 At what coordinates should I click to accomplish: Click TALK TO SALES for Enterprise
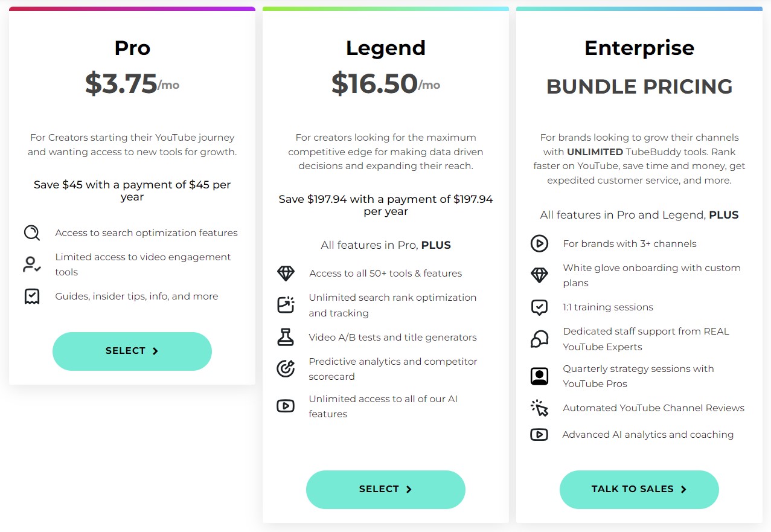coord(639,489)
